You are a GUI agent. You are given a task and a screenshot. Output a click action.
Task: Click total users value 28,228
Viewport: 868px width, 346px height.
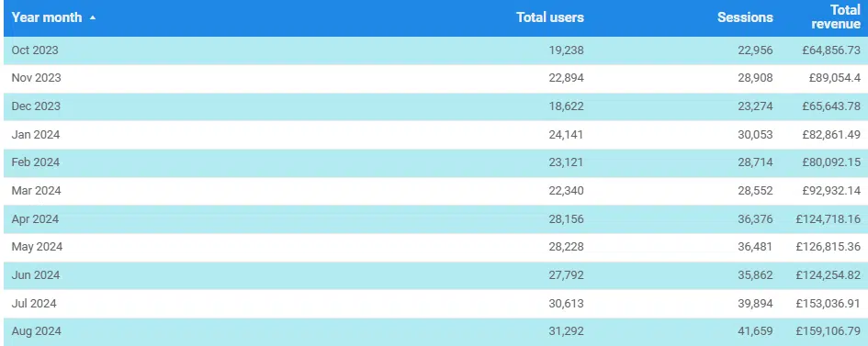[x=566, y=247]
